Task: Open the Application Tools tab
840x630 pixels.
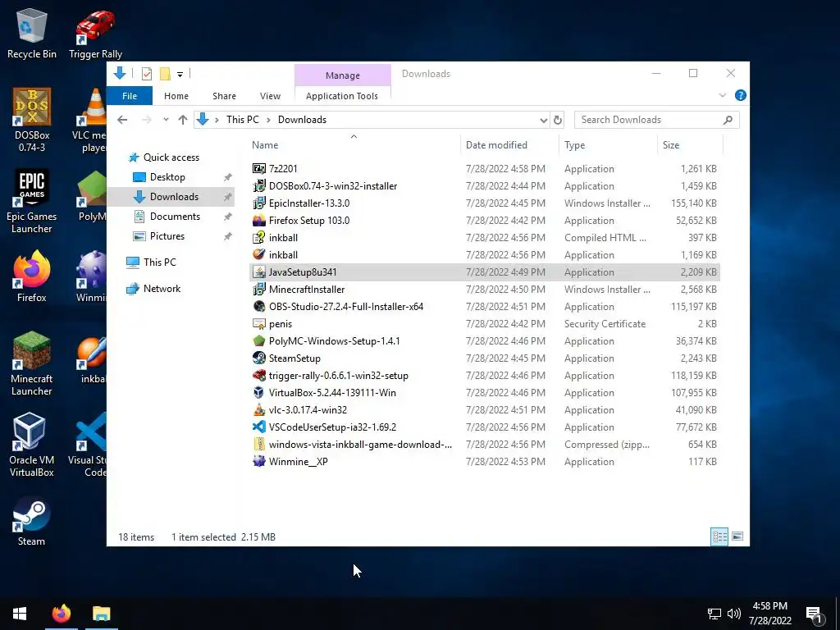Action: pyautogui.click(x=342, y=96)
